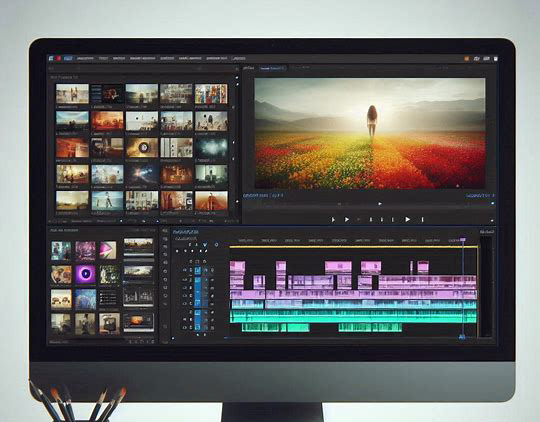
Task: Click the red app icon at top-left corner
Action: 59,59
